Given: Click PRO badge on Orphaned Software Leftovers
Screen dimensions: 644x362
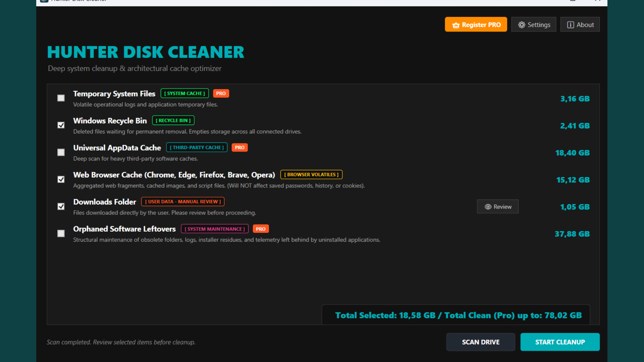Looking at the screenshot, I should tap(261, 229).
